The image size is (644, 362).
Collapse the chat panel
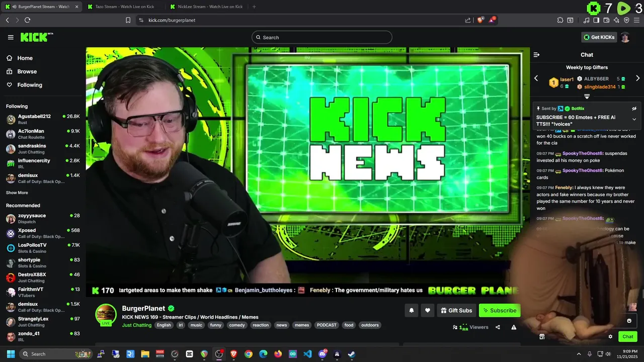[x=536, y=55]
